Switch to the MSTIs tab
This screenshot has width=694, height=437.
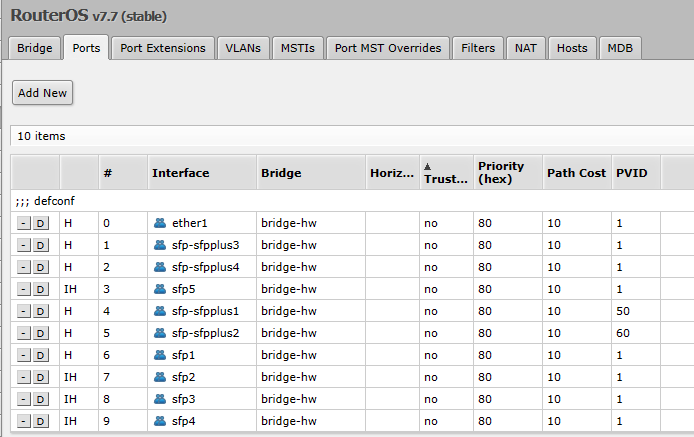pos(297,48)
